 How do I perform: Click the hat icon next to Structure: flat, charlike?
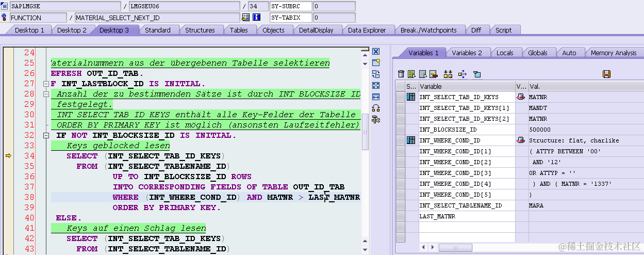click(x=521, y=140)
